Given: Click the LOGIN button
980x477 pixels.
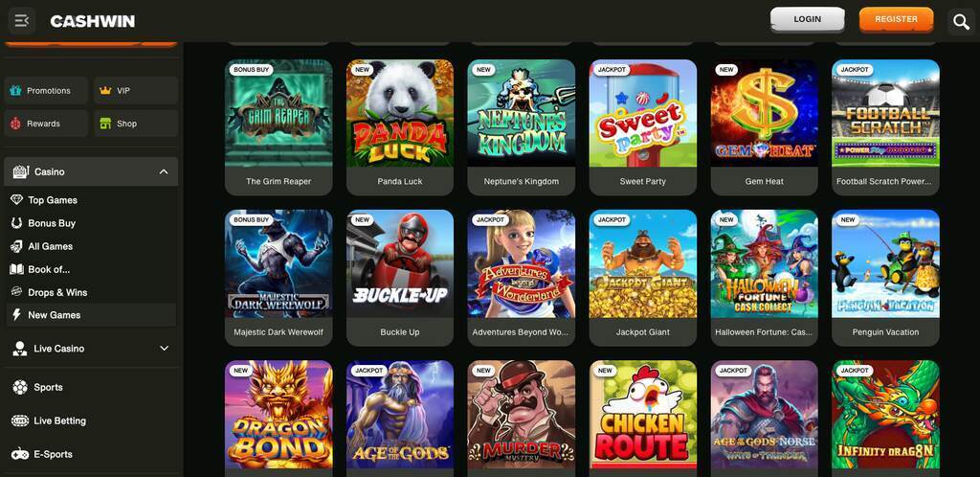Looking at the screenshot, I should (808, 19).
